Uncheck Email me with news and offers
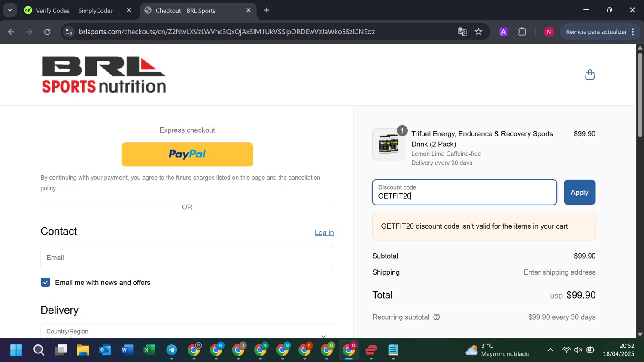 (46, 282)
